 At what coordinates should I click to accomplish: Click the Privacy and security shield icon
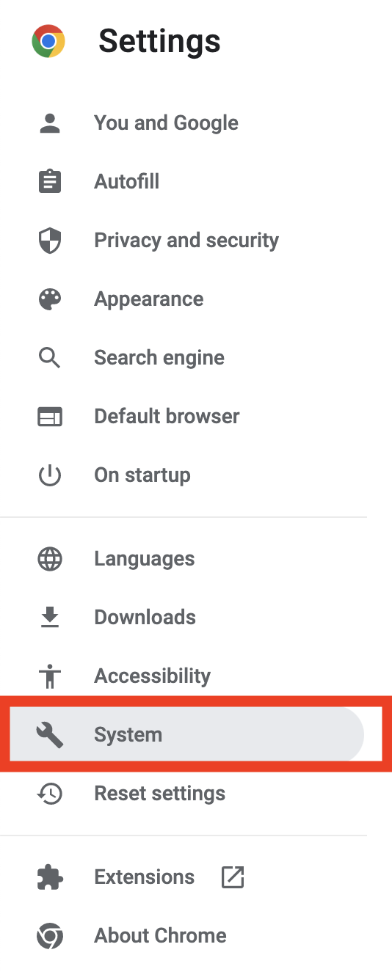click(x=50, y=241)
